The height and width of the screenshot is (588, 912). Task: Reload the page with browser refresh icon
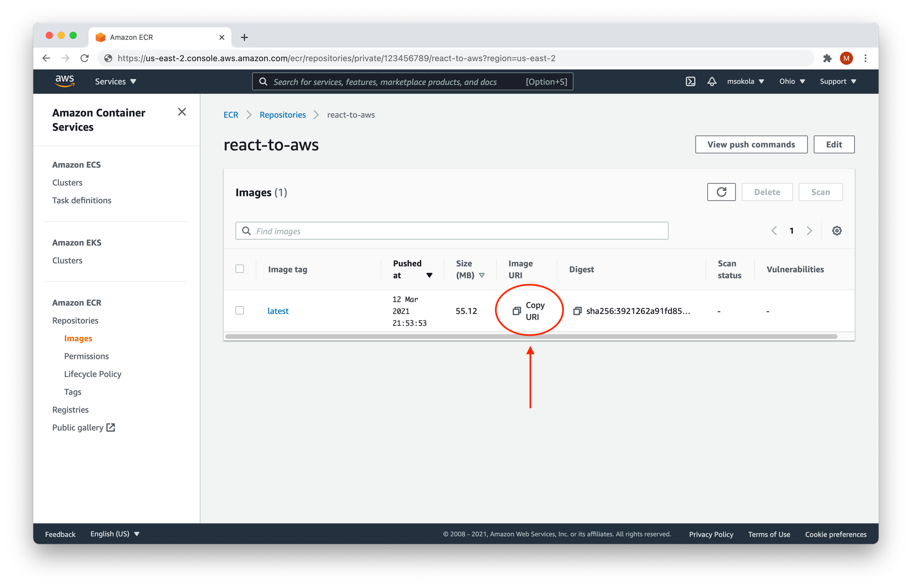(84, 58)
